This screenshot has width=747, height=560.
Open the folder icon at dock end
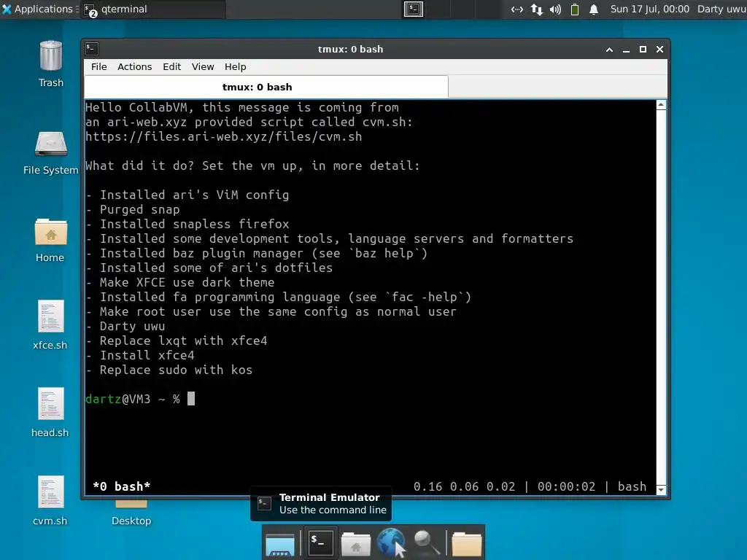click(x=466, y=543)
